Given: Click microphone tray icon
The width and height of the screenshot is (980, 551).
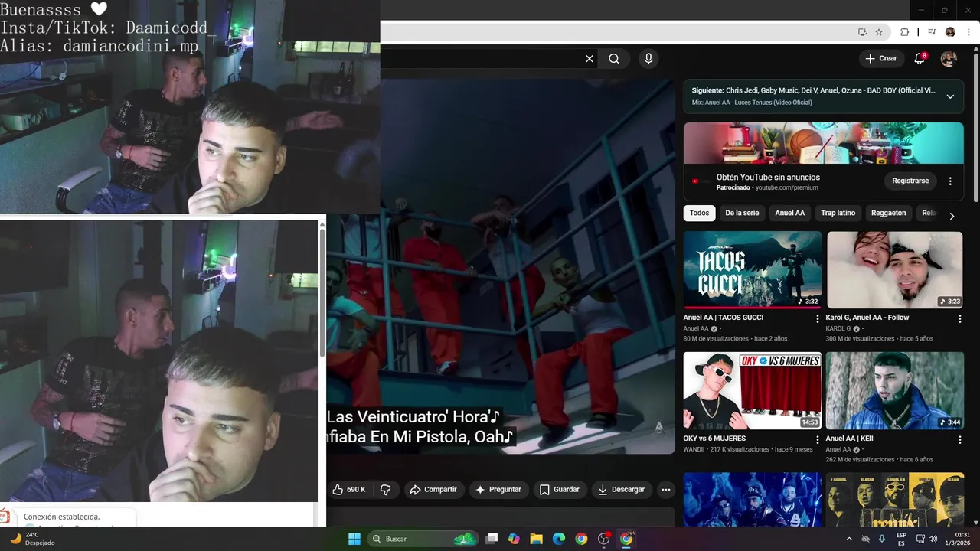Looking at the screenshot, I should pos(882,539).
